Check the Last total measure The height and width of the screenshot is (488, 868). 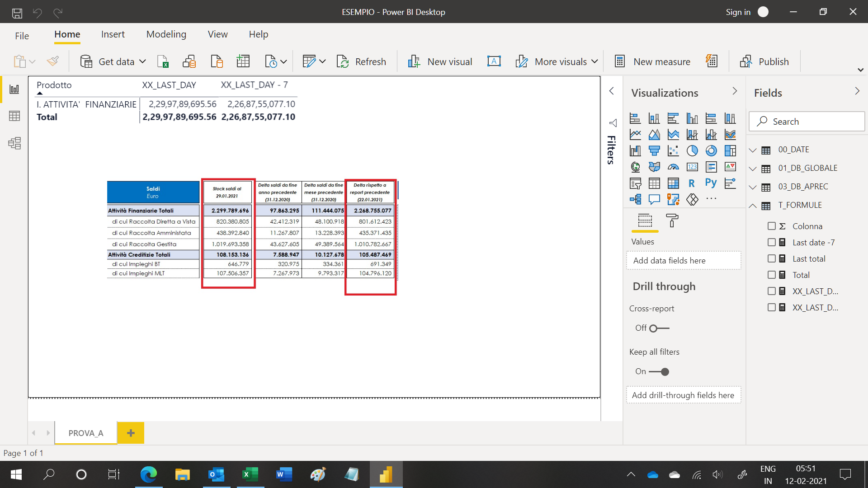772,258
